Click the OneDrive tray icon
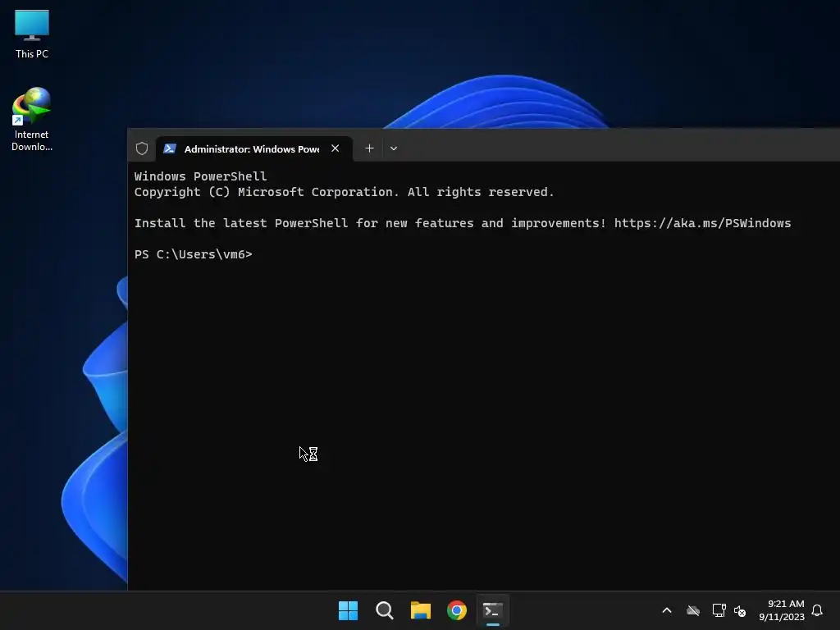The height and width of the screenshot is (630, 840). [693, 610]
